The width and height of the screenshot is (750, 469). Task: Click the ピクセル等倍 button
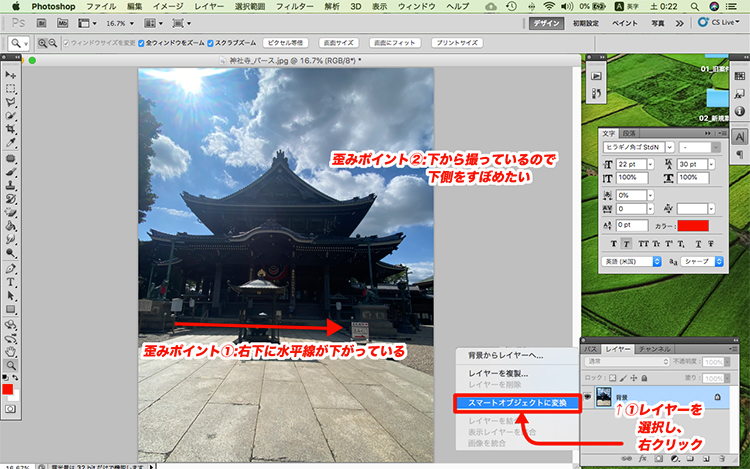pos(286,43)
